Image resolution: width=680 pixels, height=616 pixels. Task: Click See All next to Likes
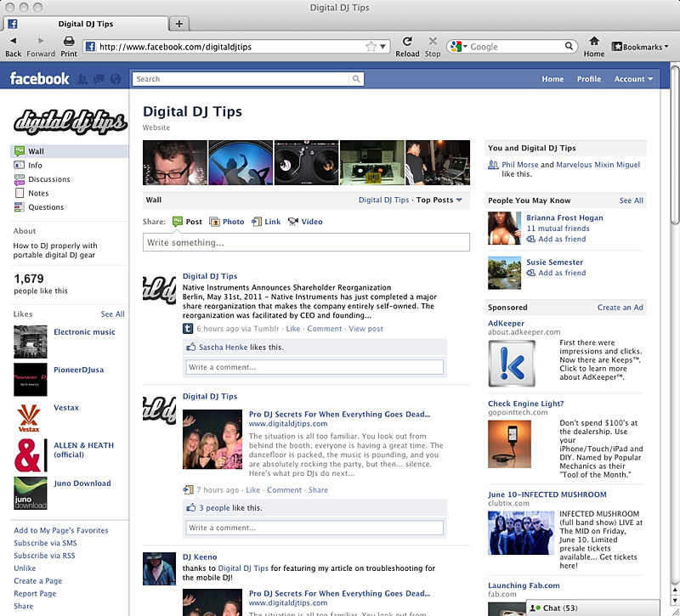coord(112,314)
